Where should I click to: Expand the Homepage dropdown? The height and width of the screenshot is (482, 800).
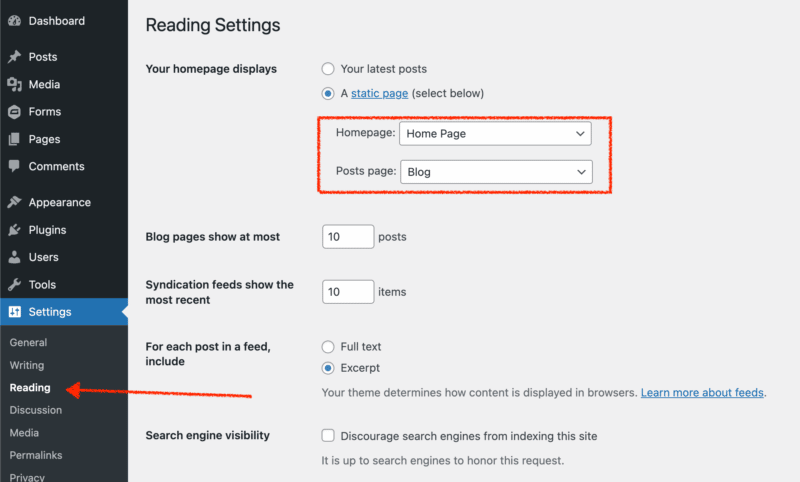coord(495,133)
